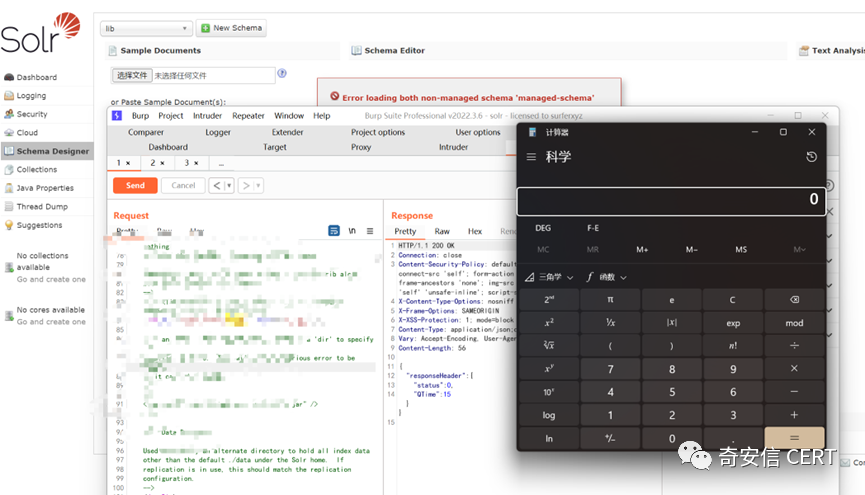Click the backspace key in calculator
This screenshot has width=865, height=495.
pos(794,300)
